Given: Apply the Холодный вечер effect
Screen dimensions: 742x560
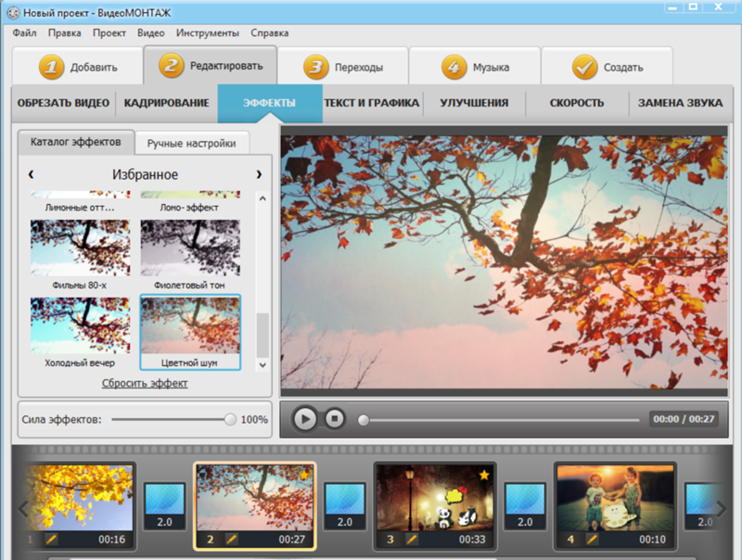Looking at the screenshot, I should 80,333.
